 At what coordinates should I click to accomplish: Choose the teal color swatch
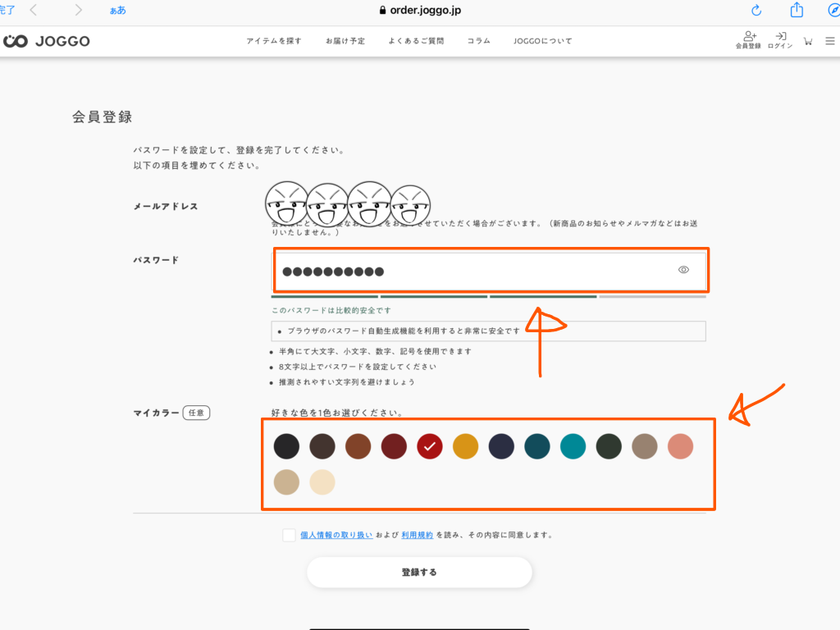coord(573,446)
